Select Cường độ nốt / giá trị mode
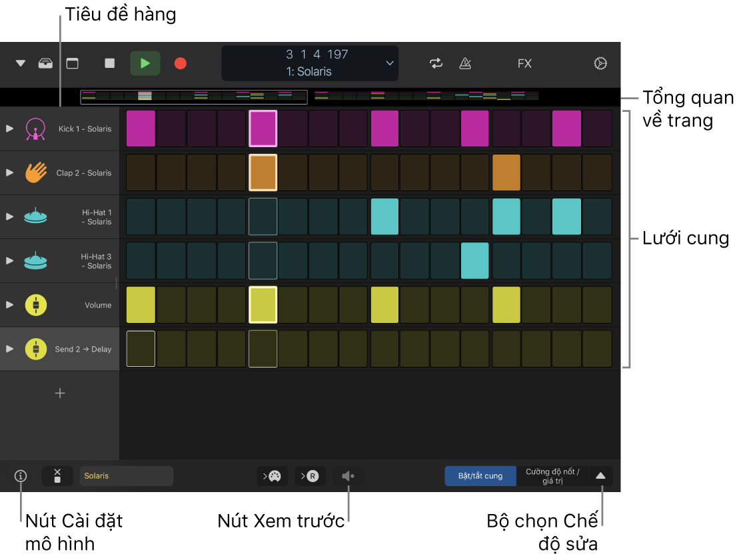 (x=552, y=476)
